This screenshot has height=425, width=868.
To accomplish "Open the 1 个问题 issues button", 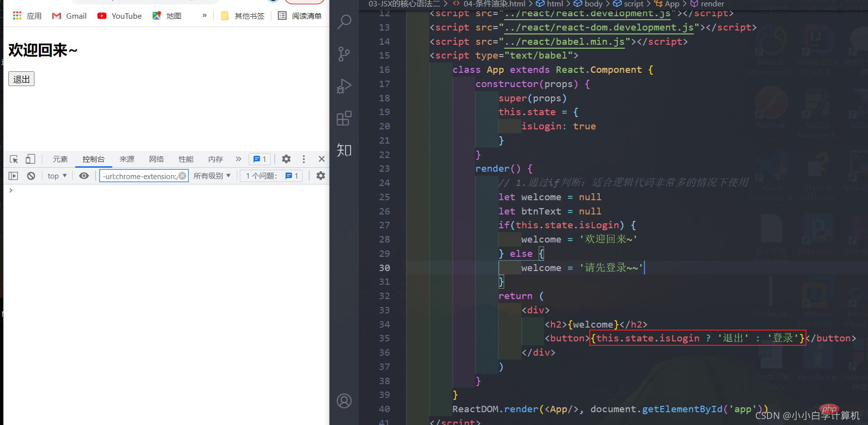I will [x=272, y=176].
